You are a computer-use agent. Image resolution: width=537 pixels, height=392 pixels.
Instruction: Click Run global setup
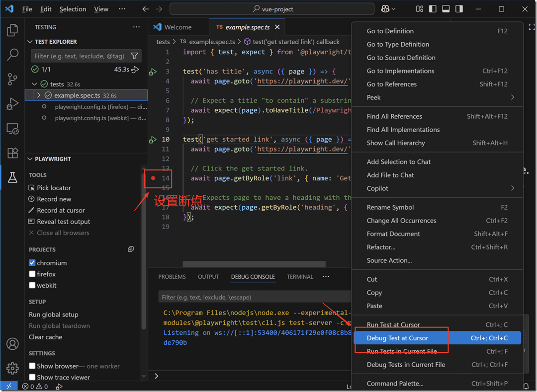click(x=53, y=314)
